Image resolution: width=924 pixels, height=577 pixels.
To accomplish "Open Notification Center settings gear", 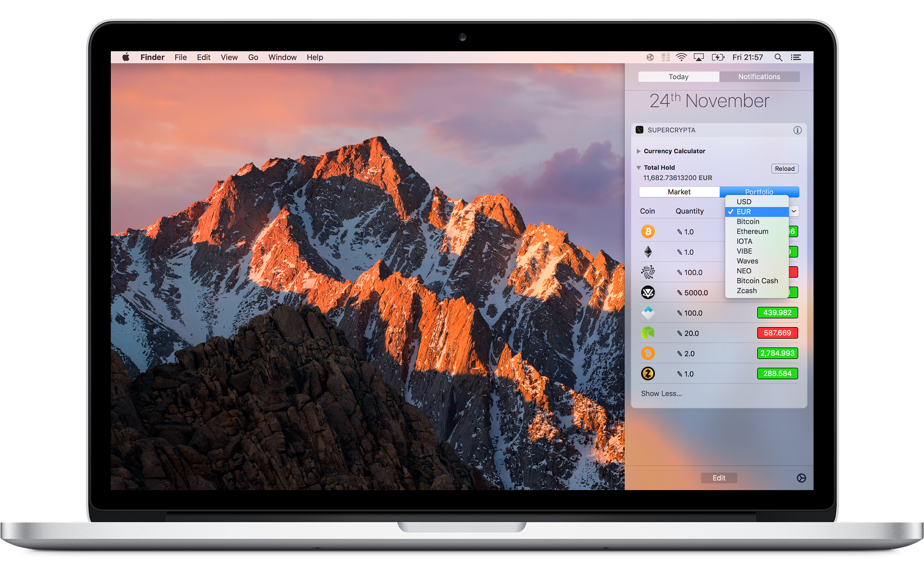I will (x=801, y=478).
